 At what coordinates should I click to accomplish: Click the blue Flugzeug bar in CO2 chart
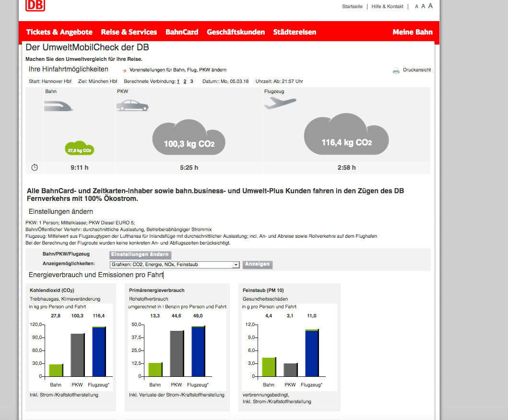click(99, 351)
